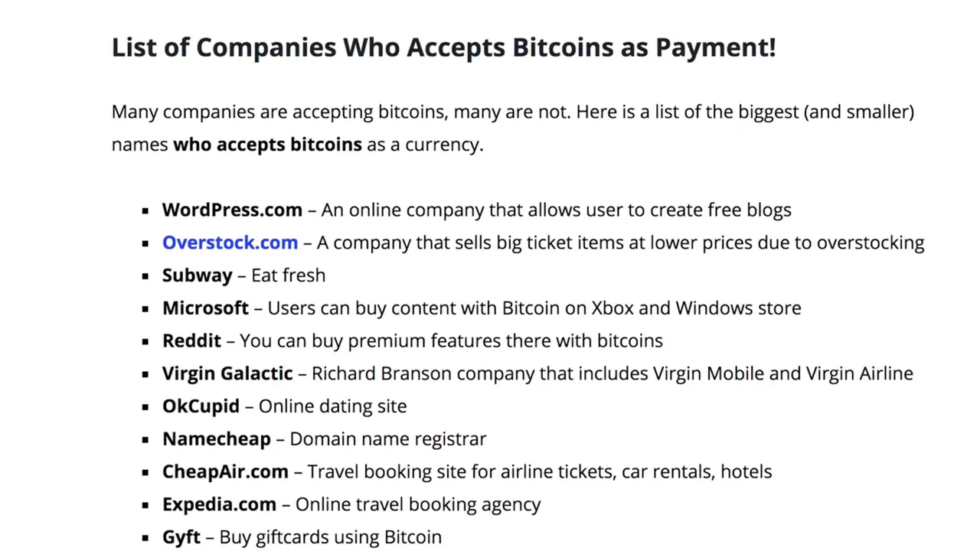The image size is (980, 551).
Task: Click bold text 'who accepts bitcoins'
Action: pyautogui.click(x=267, y=145)
